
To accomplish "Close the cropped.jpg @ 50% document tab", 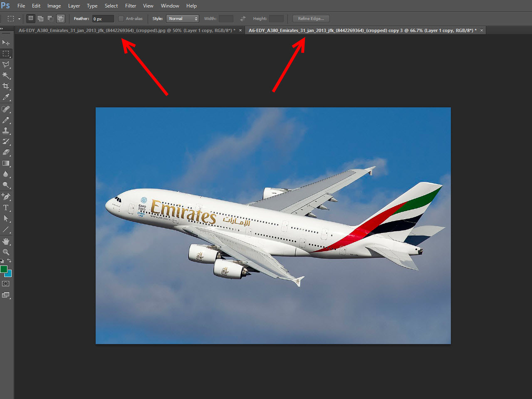I will point(240,30).
